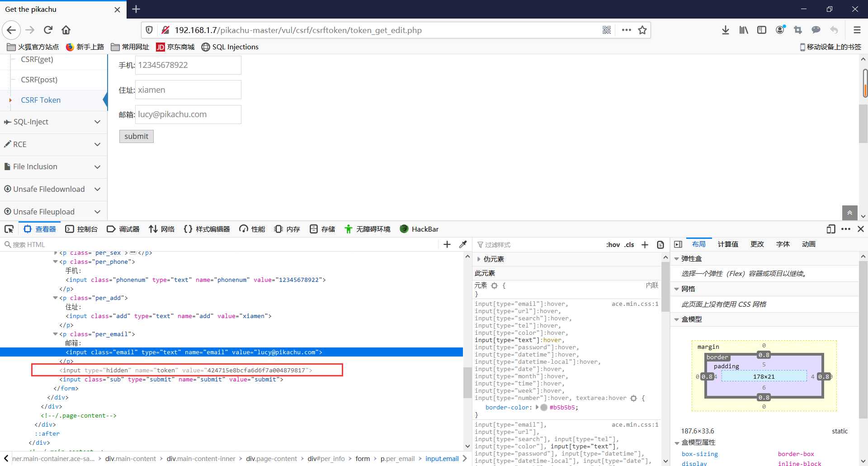Click the email input field

coord(189,114)
